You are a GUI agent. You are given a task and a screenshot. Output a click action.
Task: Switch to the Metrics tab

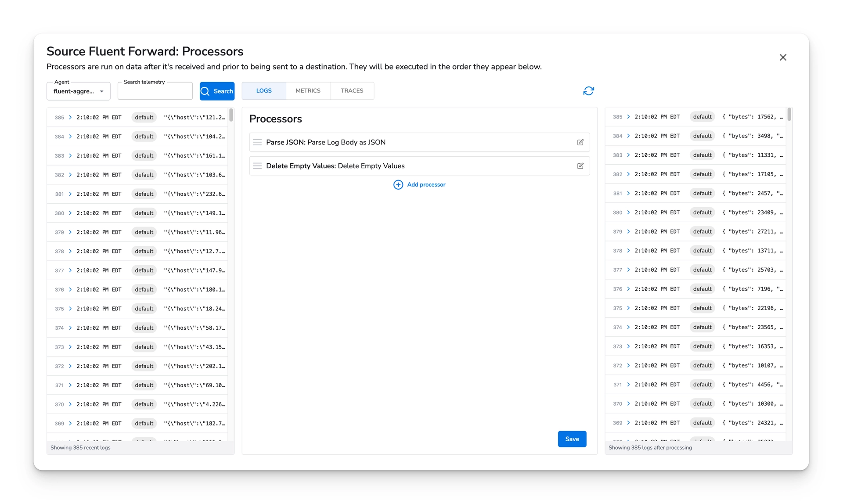pyautogui.click(x=308, y=91)
